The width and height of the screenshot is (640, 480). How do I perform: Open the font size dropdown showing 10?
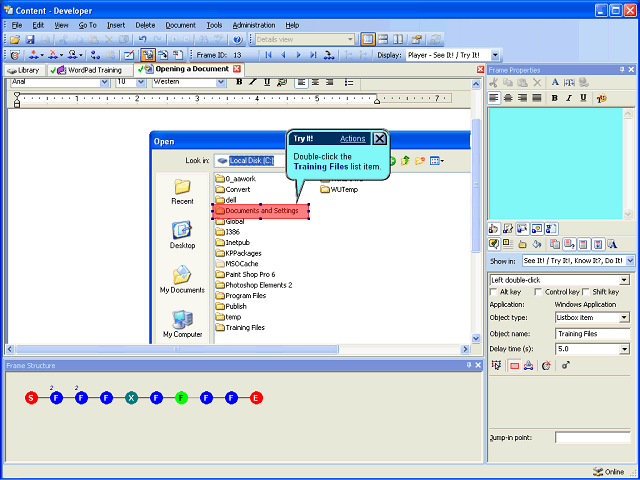[x=141, y=82]
